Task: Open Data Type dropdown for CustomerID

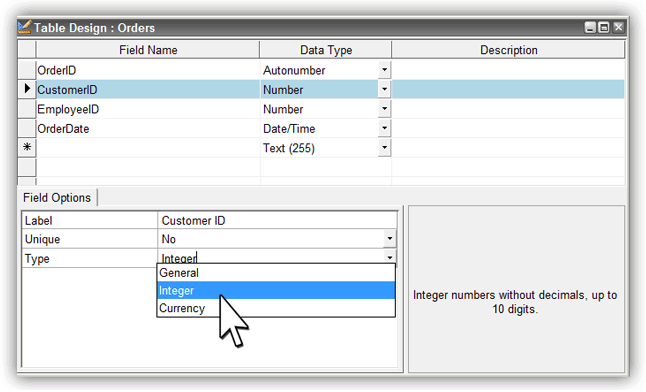Action: [x=384, y=89]
